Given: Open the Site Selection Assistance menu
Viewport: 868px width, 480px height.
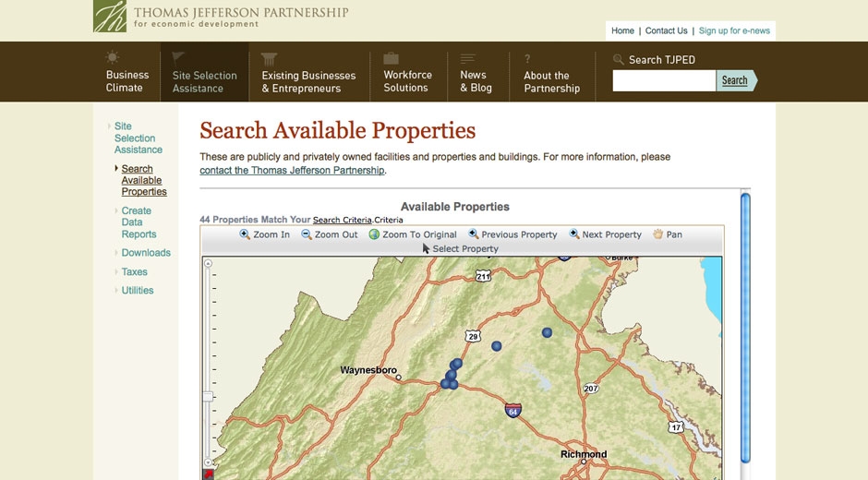Looking at the screenshot, I should point(204,72).
